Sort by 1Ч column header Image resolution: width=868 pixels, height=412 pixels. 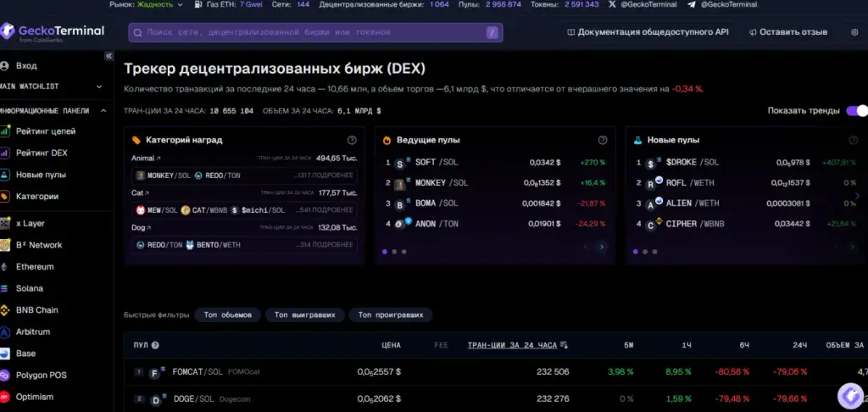687,345
